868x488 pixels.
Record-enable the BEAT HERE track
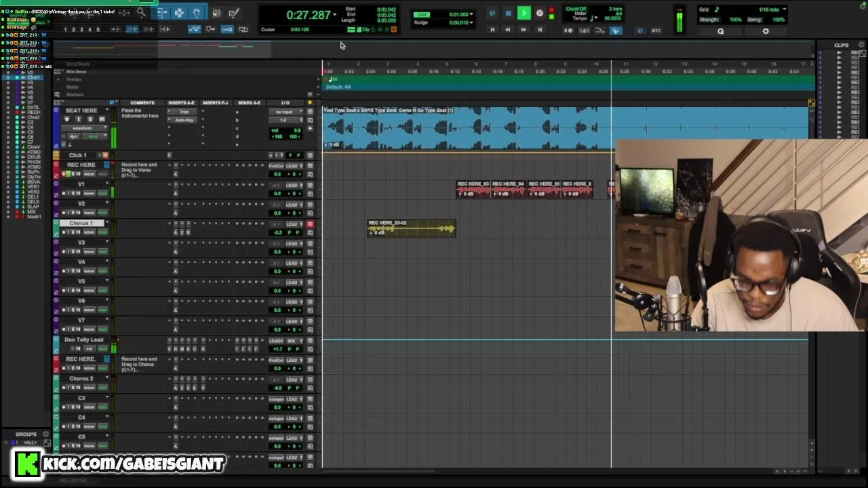point(66,119)
